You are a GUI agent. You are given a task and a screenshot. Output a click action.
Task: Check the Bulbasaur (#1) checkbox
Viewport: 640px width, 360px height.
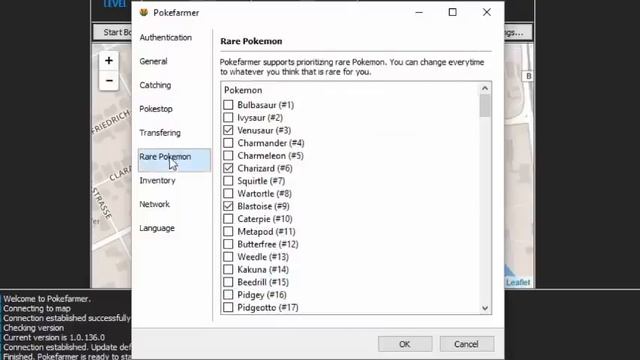[x=228, y=105]
